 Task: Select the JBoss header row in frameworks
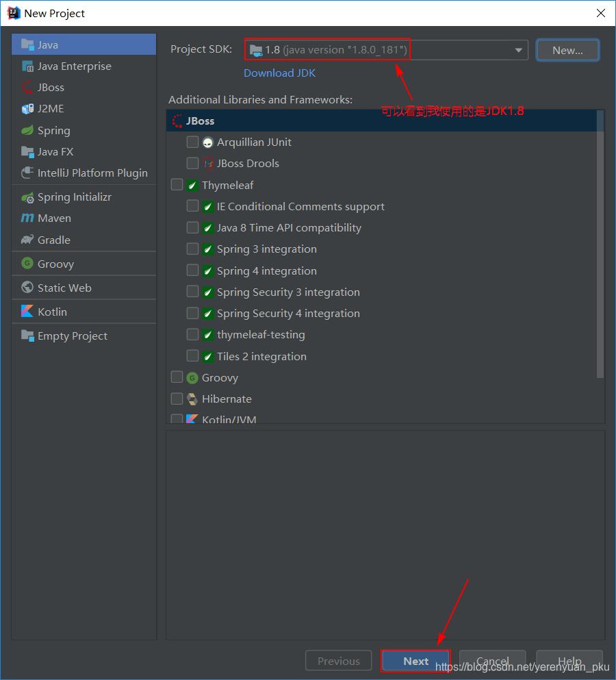pyautogui.click(x=381, y=121)
